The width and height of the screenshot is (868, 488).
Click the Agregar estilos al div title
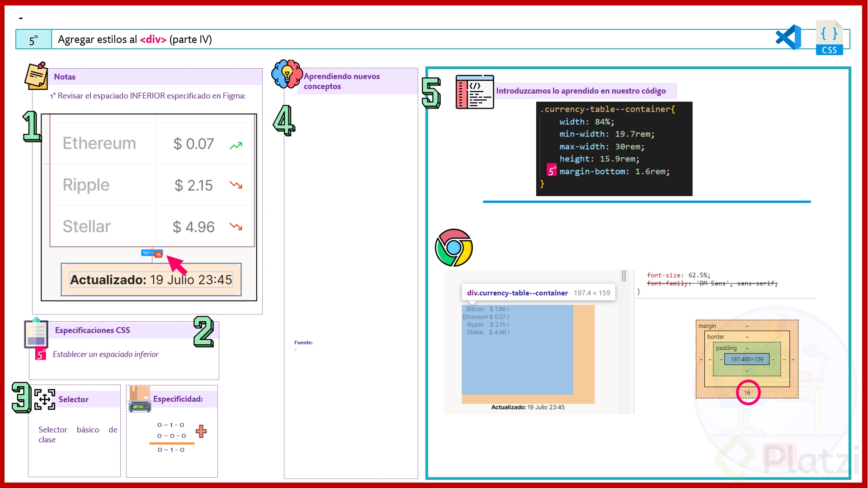click(135, 39)
